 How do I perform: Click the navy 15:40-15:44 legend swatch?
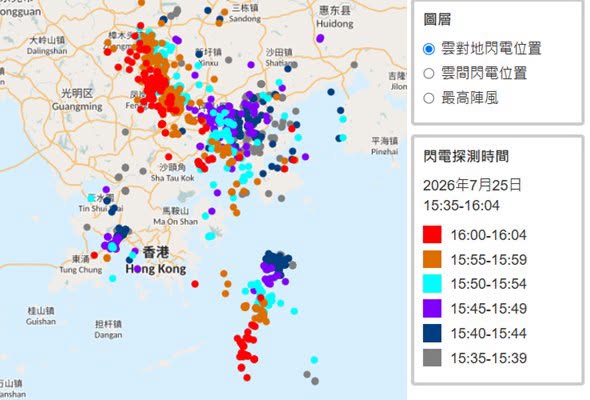coord(432,333)
